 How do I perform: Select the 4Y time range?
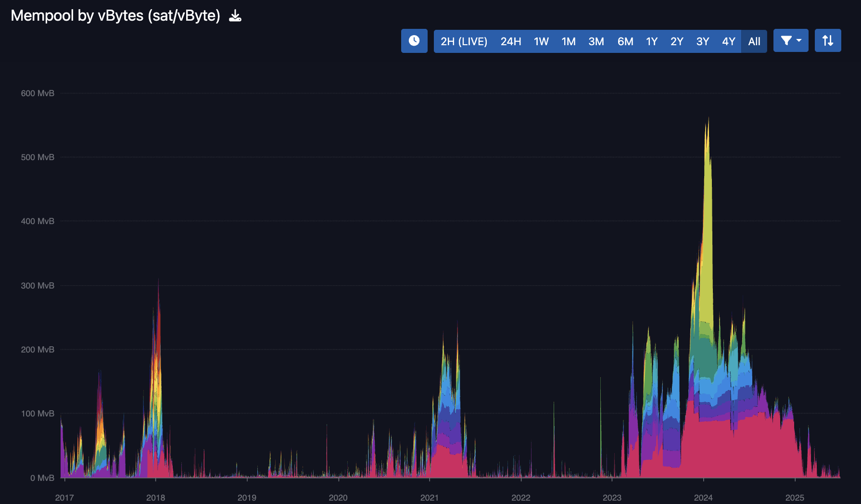(x=728, y=41)
